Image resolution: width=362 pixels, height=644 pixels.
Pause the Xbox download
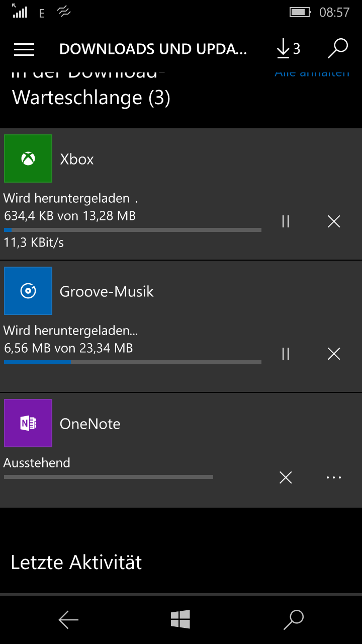(286, 221)
